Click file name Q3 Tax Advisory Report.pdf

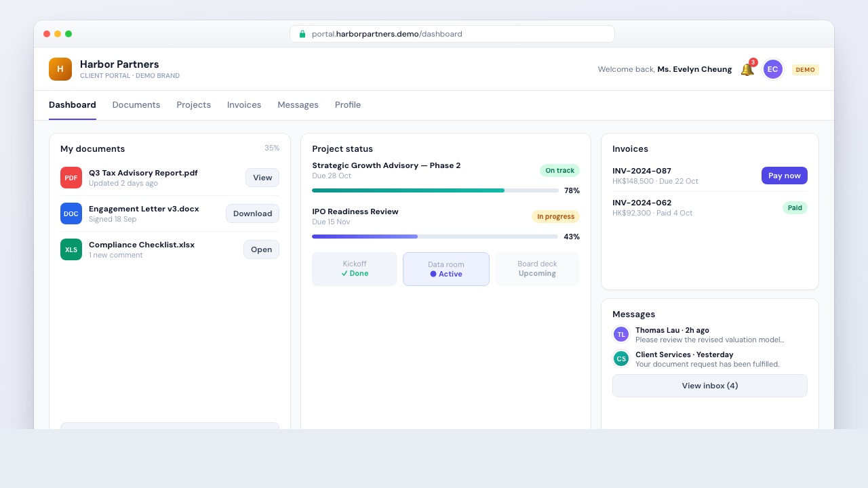click(x=143, y=173)
